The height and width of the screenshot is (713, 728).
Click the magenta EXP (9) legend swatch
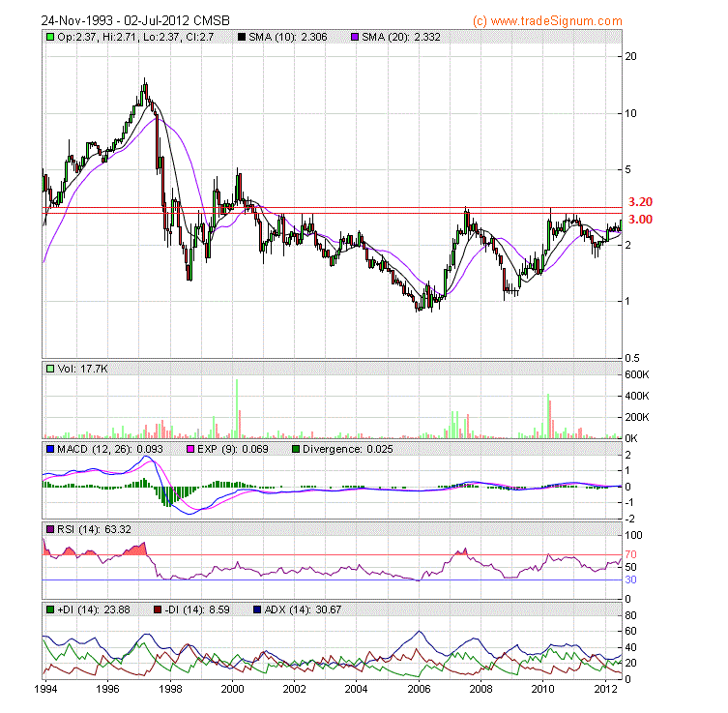pos(189,449)
